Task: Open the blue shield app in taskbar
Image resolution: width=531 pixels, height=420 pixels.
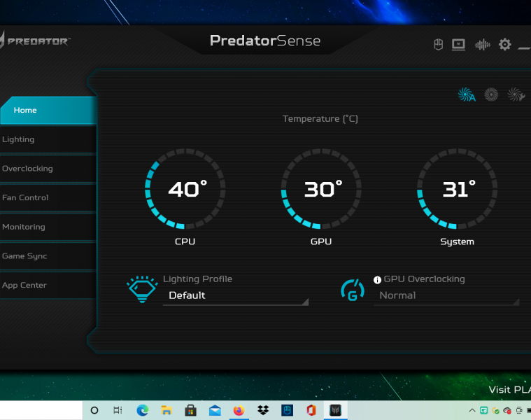Action: 287,410
